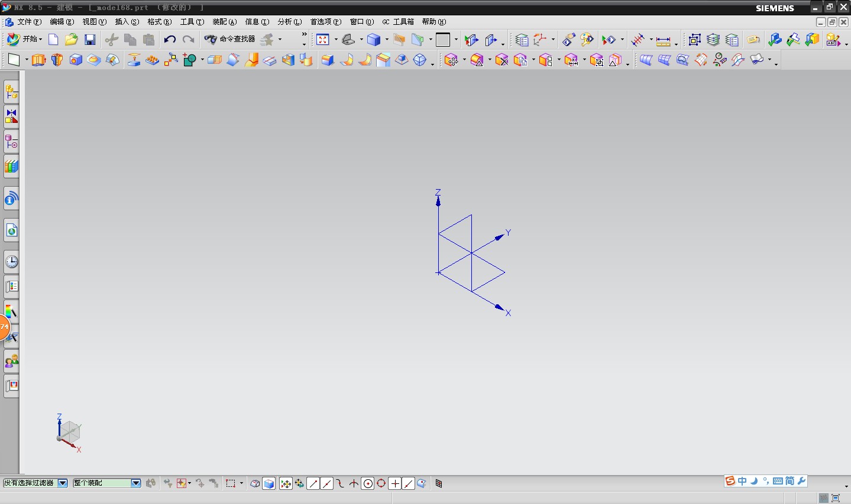Expand the Start (开始) dropdown
The height and width of the screenshot is (504, 851).
pos(25,39)
